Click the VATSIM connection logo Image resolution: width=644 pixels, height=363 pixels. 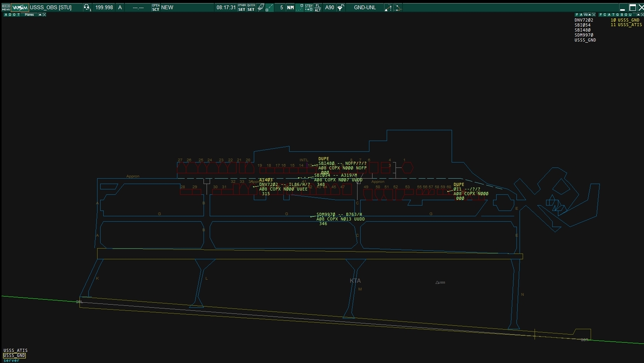20,7
